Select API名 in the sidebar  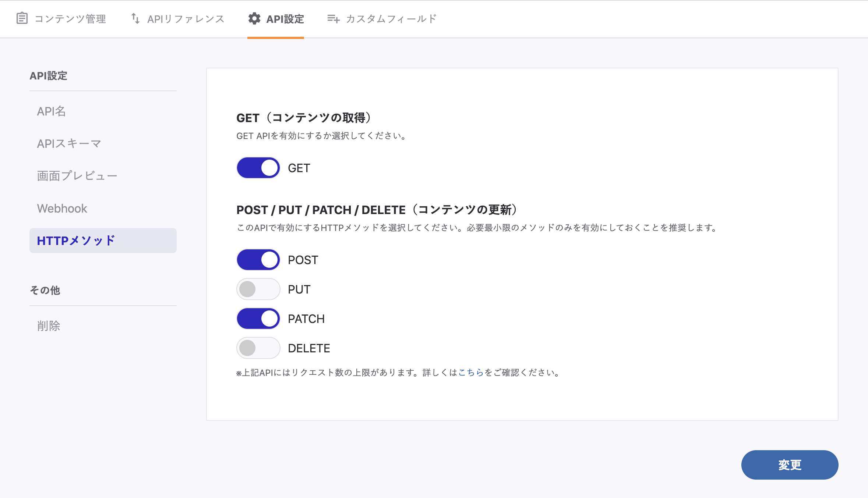[x=52, y=111]
